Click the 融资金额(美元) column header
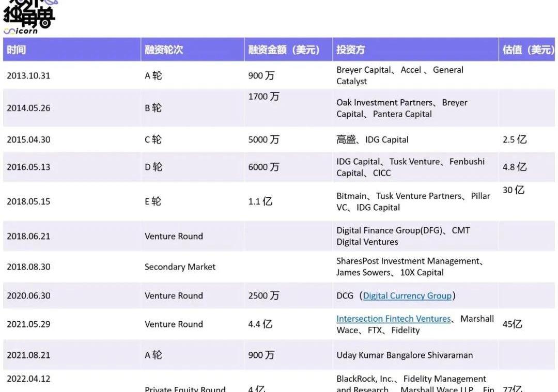This screenshot has height=392, width=558. coord(284,50)
